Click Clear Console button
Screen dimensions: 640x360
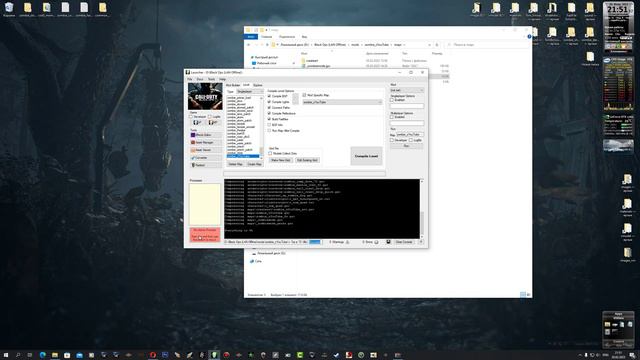point(404,242)
